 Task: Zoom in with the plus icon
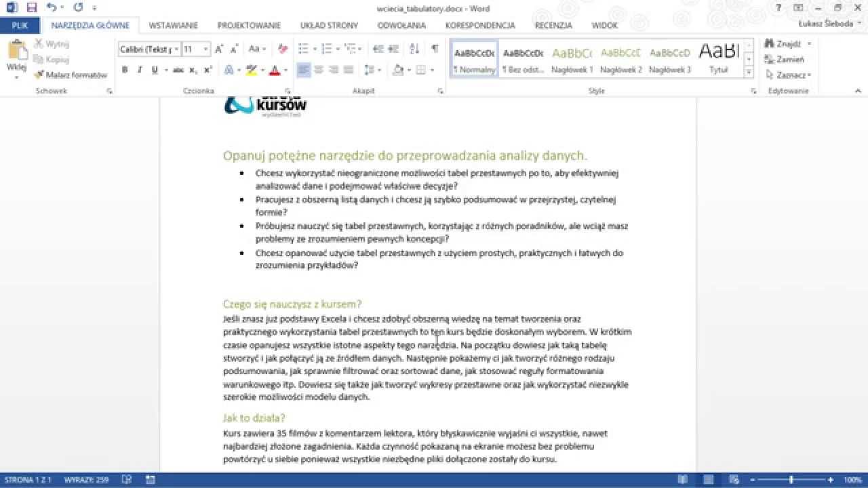[x=831, y=480]
